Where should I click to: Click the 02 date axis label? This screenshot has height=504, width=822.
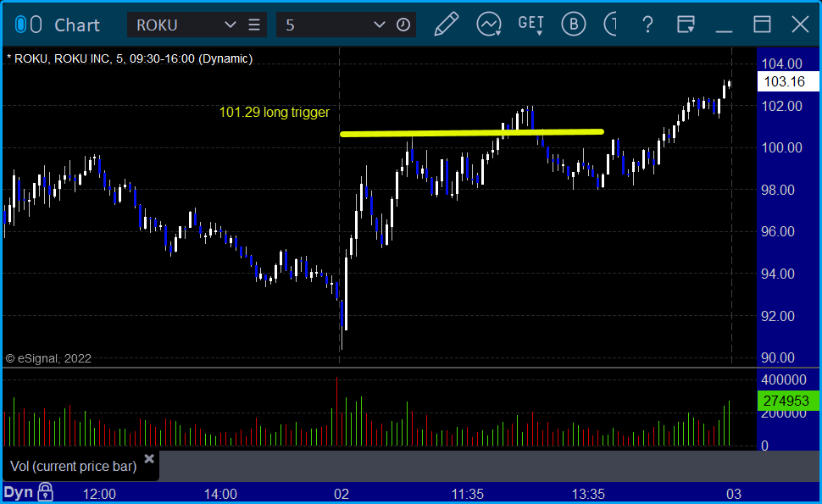(x=342, y=494)
